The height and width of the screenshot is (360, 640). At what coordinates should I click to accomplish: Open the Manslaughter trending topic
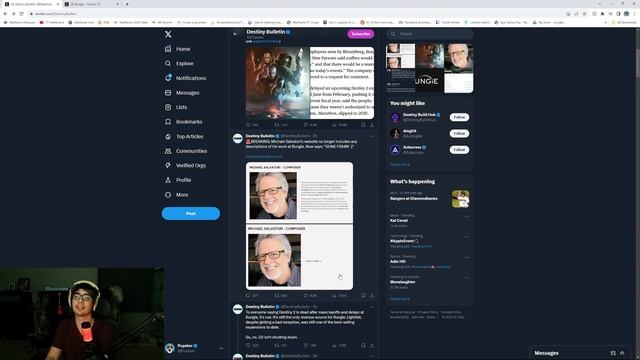click(429, 282)
